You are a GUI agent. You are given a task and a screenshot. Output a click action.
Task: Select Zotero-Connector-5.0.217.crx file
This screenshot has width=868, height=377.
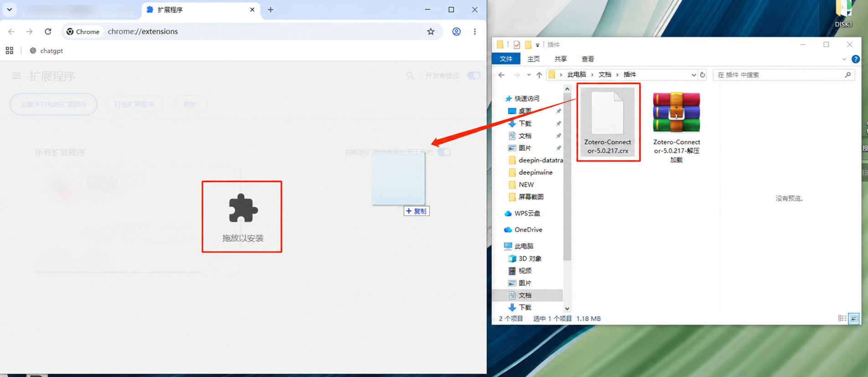(x=608, y=122)
